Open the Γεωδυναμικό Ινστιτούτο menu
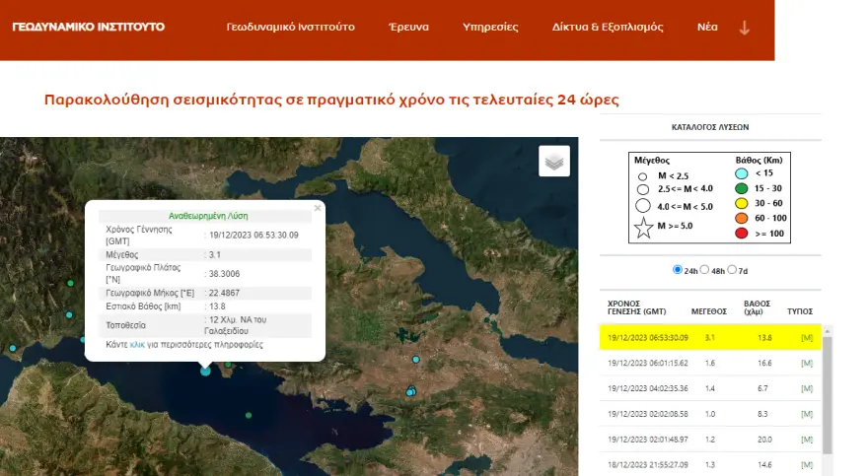This screenshot has height=476, width=868. (290, 28)
